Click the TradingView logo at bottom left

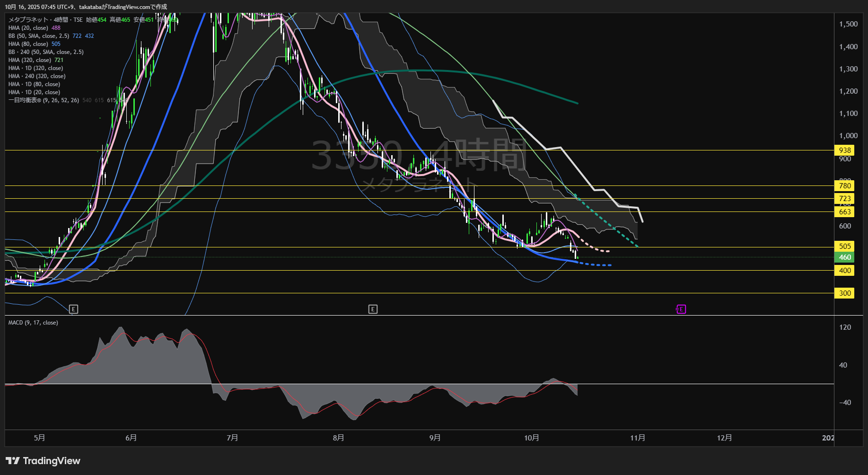(x=43, y=461)
